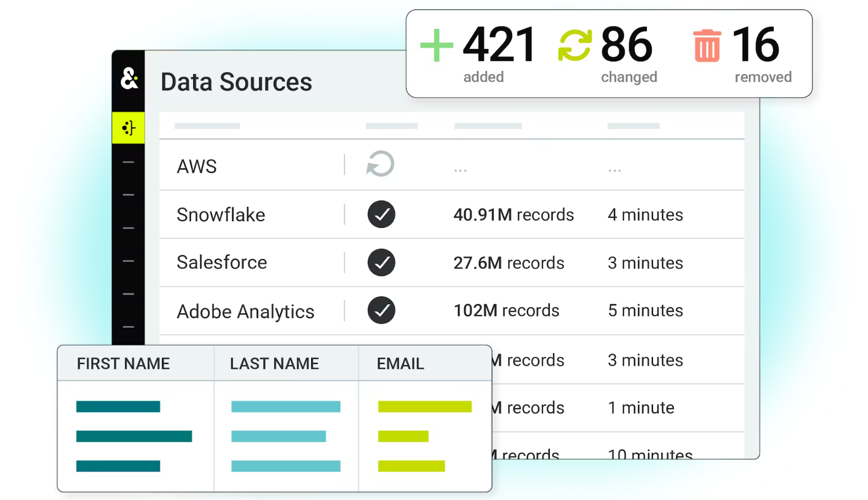Click the 40.91M records value
Screen dimensions: 868x500
[514, 215]
